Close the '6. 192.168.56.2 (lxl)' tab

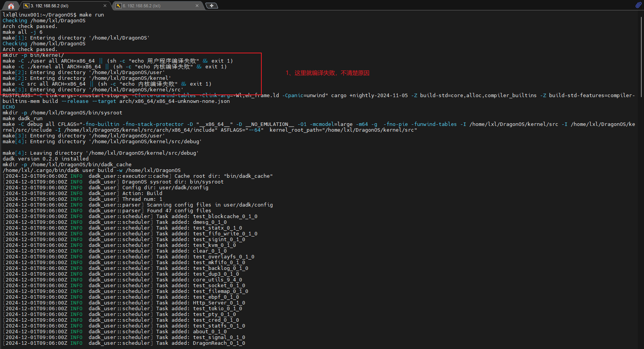pyautogui.click(x=197, y=6)
